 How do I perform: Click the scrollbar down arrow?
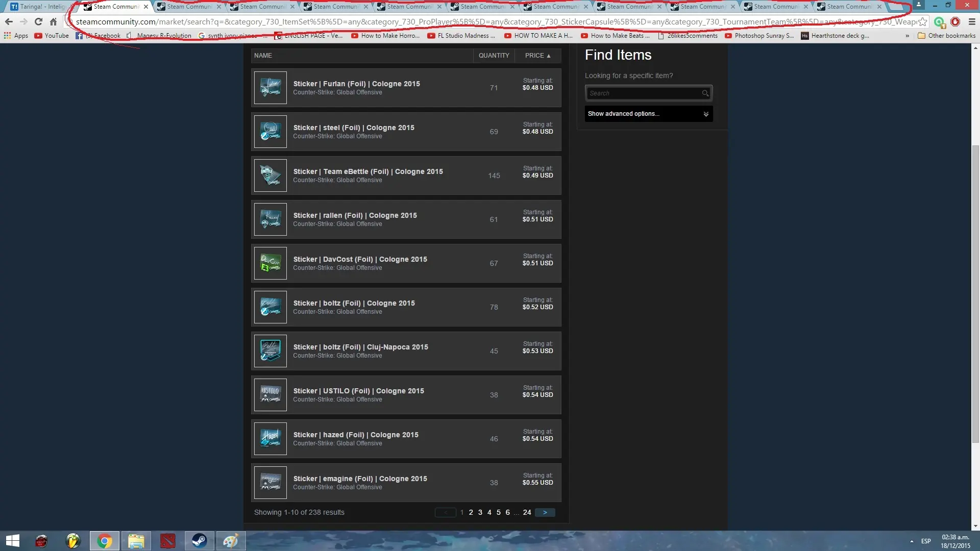point(975,526)
